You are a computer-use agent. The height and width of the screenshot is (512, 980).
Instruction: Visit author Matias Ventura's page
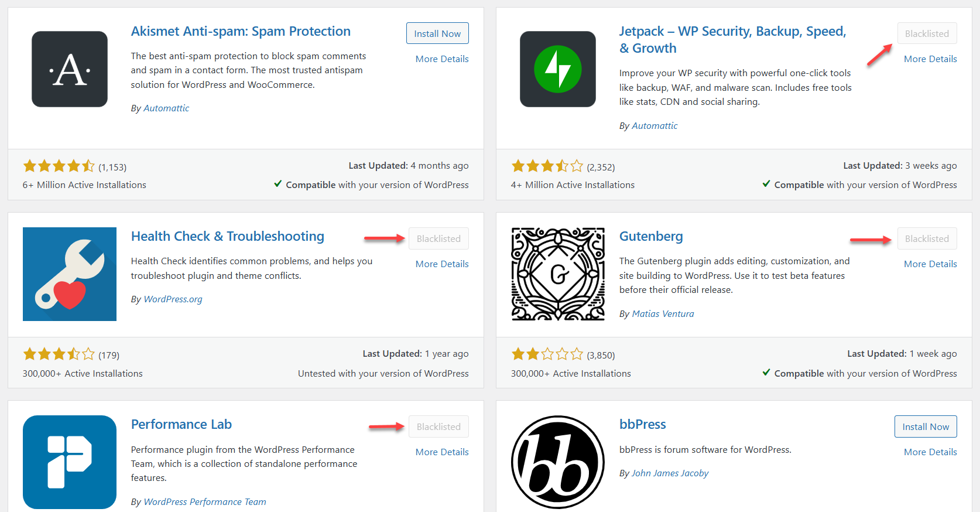pyautogui.click(x=663, y=313)
